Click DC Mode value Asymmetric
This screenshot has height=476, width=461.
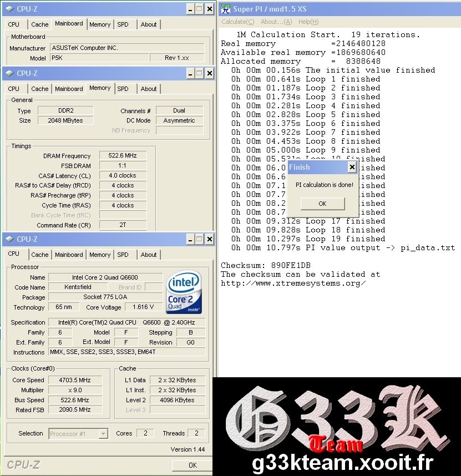point(179,120)
